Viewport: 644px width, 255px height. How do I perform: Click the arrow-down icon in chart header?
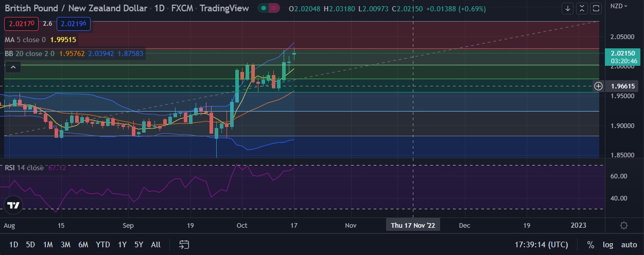568,8
